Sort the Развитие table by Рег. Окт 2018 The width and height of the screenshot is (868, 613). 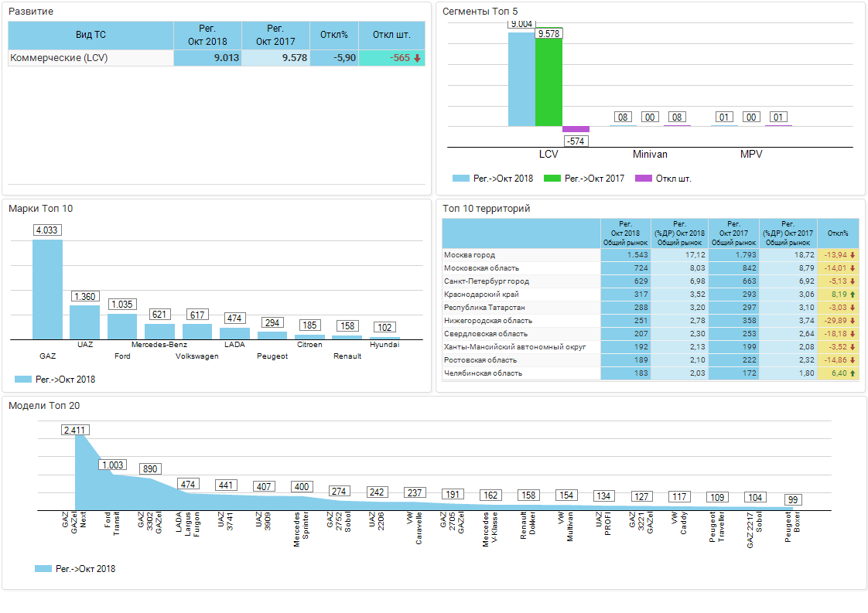(x=207, y=35)
